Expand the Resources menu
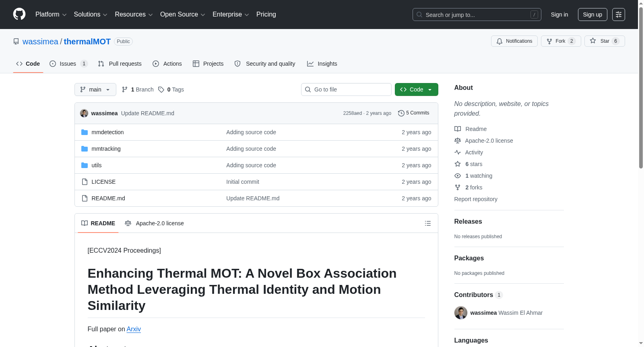Image resolution: width=644 pixels, height=347 pixels. coord(134,15)
